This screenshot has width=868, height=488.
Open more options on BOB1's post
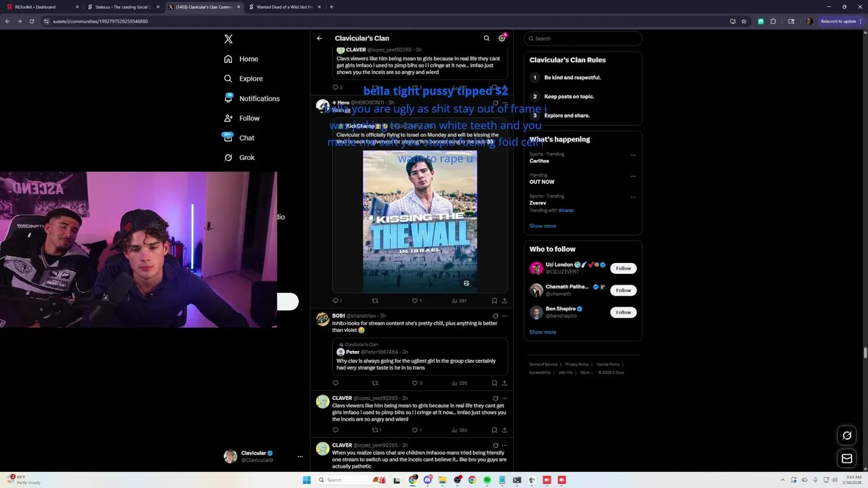[504, 316]
